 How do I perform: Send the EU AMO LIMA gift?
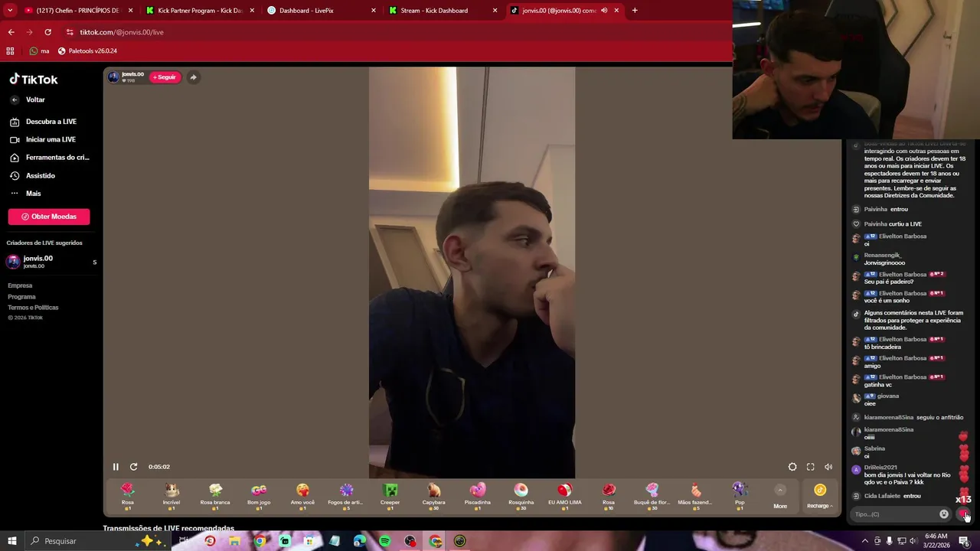coord(564,496)
